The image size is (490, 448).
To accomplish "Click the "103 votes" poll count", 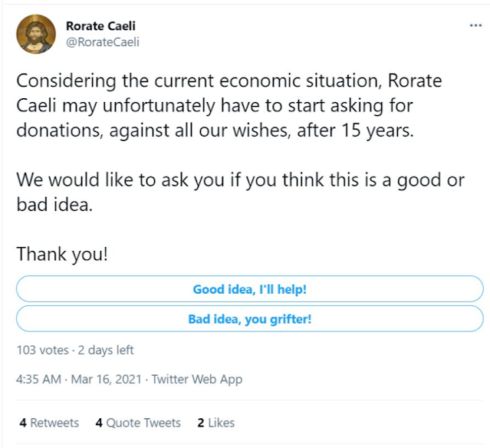I will tap(41, 350).
